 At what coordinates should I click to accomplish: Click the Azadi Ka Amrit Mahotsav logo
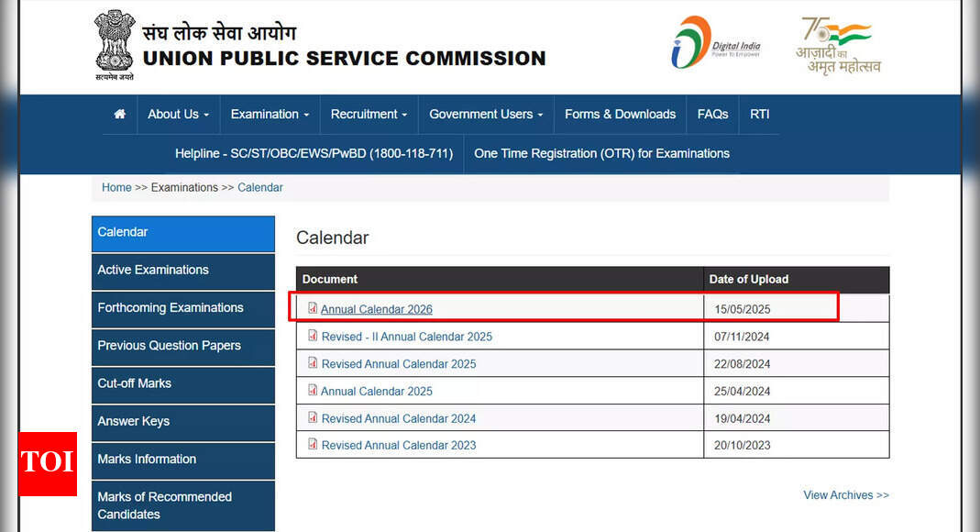pyautogui.click(x=837, y=44)
